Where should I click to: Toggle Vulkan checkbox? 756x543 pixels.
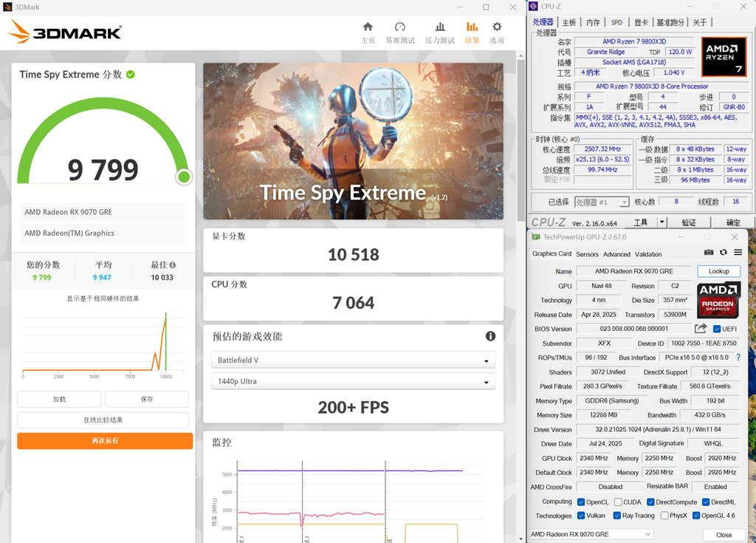click(581, 516)
